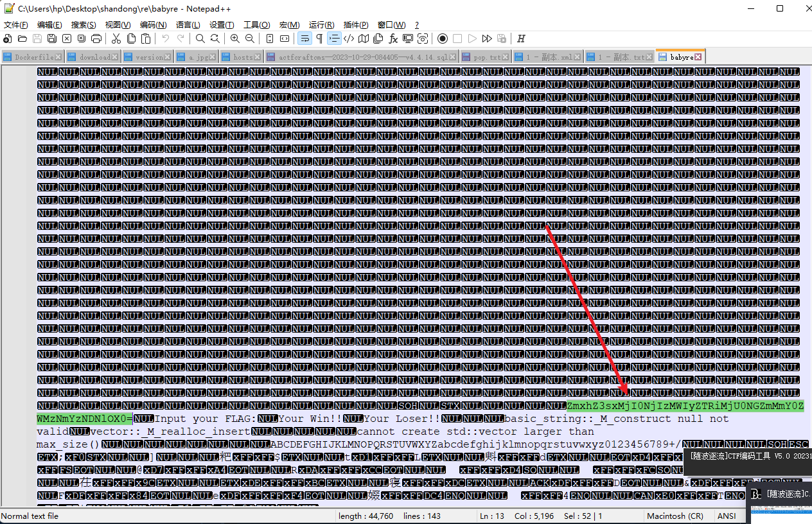Click the Normal text file status label
This screenshot has height=524, width=812.
click(30, 516)
